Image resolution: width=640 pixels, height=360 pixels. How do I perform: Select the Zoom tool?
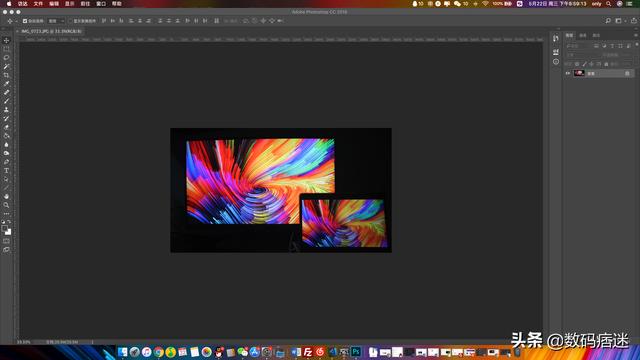pos(6,205)
